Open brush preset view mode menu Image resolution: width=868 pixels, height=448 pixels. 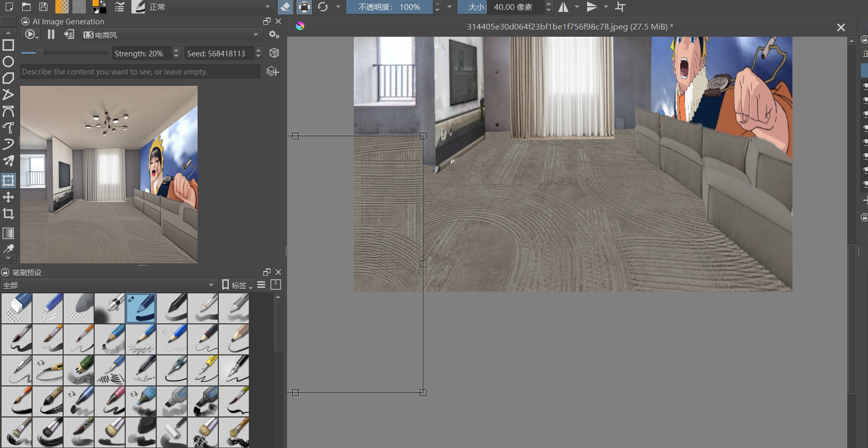coord(261,285)
